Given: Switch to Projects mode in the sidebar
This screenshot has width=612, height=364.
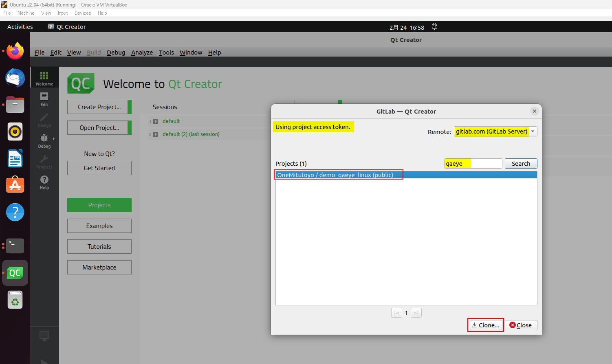Looking at the screenshot, I should tap(44, 161).
